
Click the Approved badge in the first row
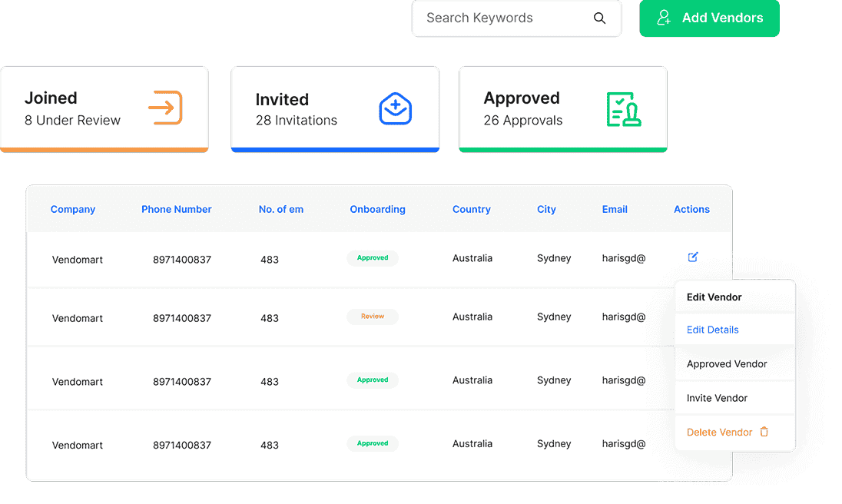(373, 257)
